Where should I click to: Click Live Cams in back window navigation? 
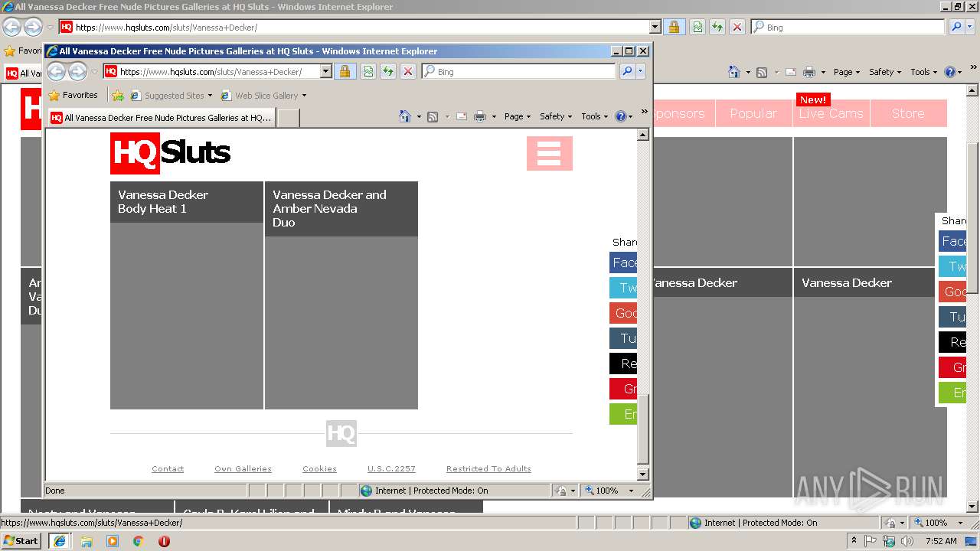point(831,113)
